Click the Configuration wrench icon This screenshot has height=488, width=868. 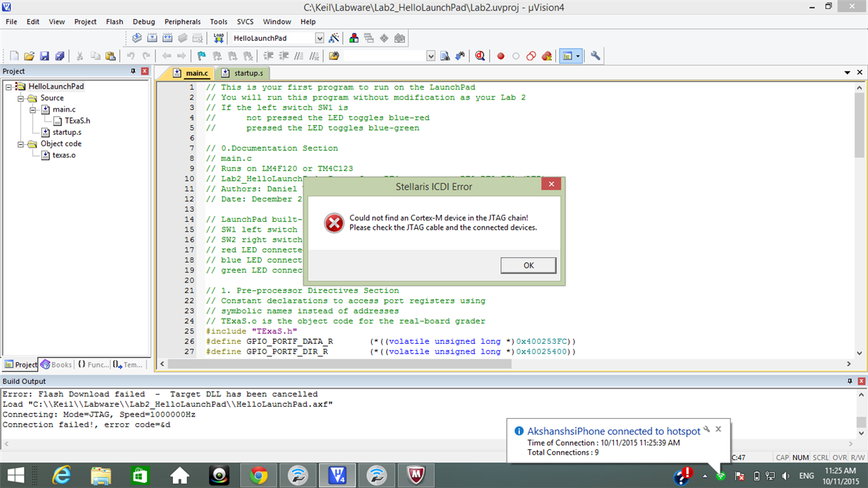tap(596, 56)
